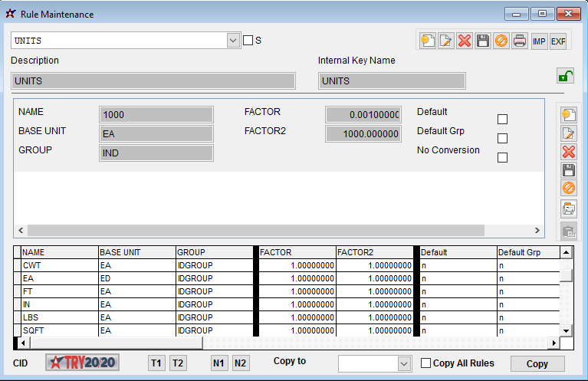Screen dimensions: 588x381
Task: Select the LBS row in the grid
Action: click(x=60, y=317)
